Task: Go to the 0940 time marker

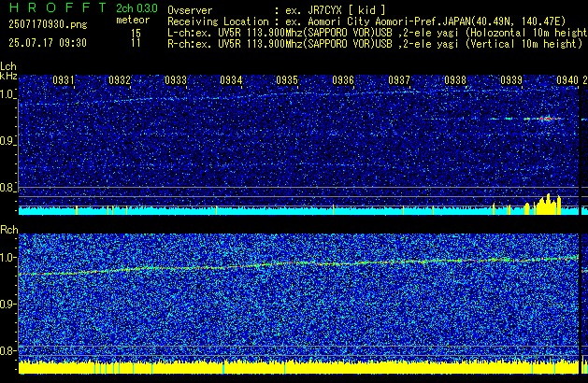Action: [567, 80]
